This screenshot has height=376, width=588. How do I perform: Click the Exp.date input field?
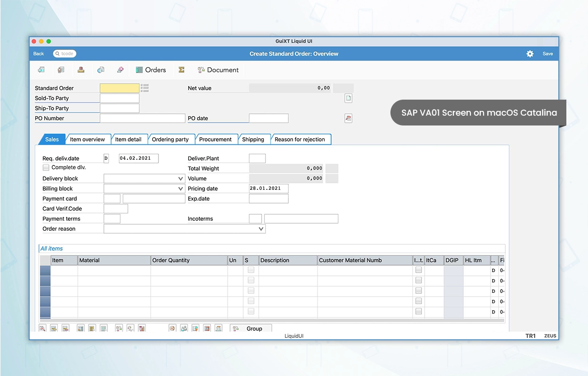(269, 199)
